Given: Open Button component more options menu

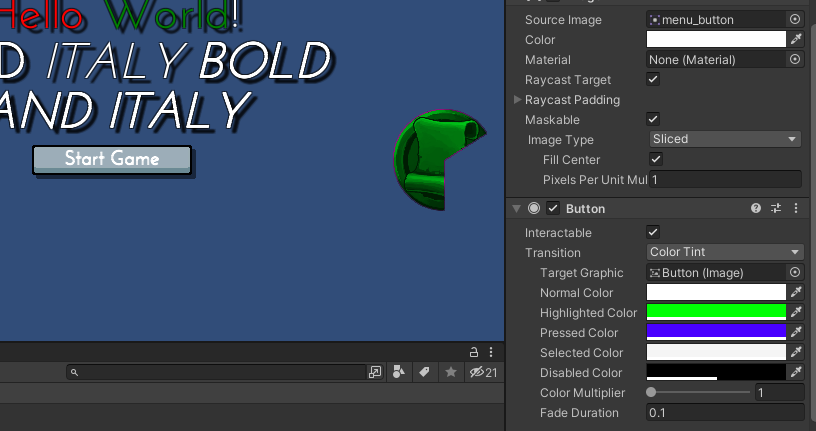Looking at the screenshot, I should [x=795, y=209].
